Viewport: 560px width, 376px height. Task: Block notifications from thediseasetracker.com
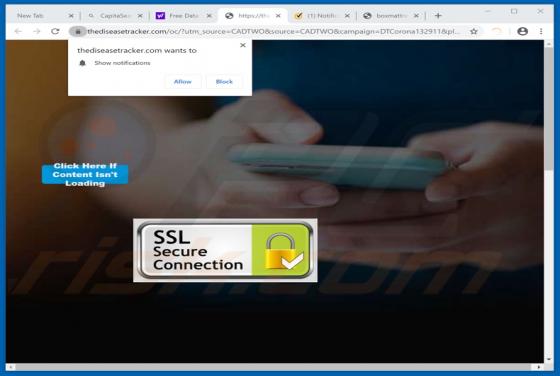pyautogui.click(x=224, y=82)
